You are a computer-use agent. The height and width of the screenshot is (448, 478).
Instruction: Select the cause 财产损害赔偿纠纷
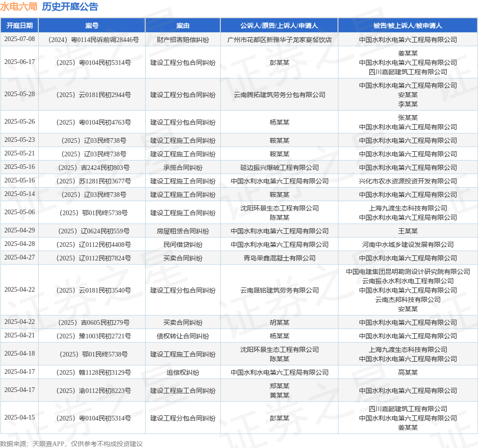click(x=183, y=40)
